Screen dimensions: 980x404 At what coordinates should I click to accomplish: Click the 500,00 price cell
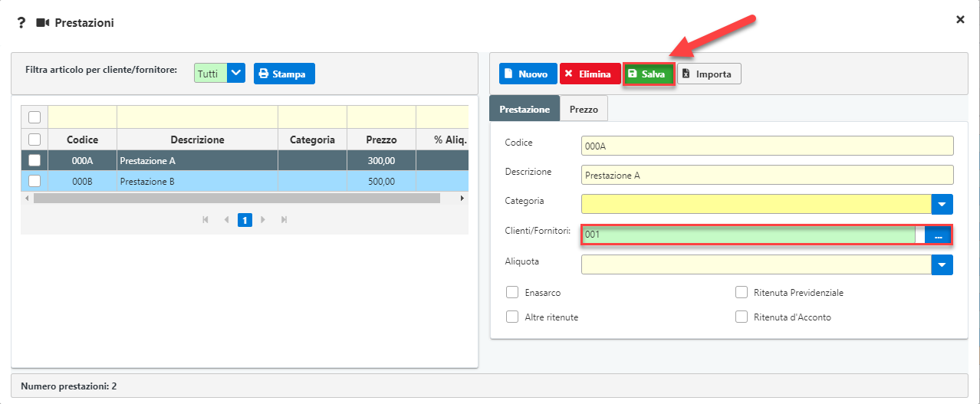(381, 181)
